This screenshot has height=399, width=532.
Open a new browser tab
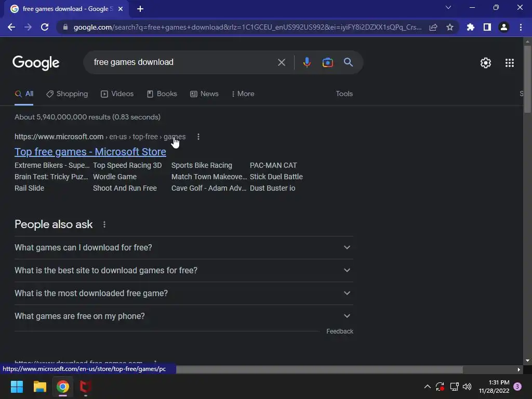click(140, 9)
